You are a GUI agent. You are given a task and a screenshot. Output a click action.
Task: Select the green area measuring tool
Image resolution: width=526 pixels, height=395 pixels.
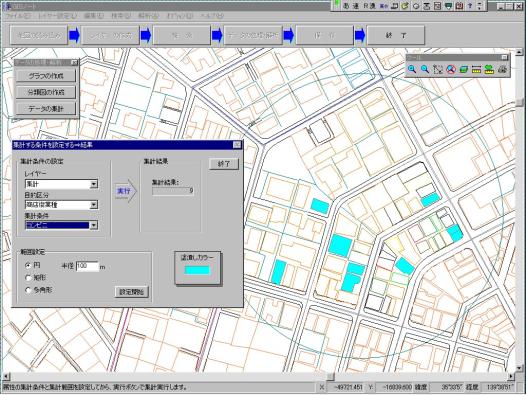(489, 69)
